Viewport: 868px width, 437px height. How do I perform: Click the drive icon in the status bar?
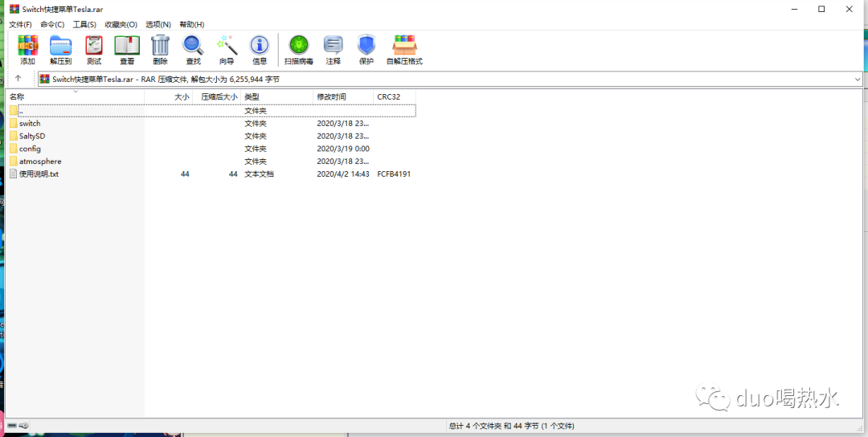pos(11,426)
